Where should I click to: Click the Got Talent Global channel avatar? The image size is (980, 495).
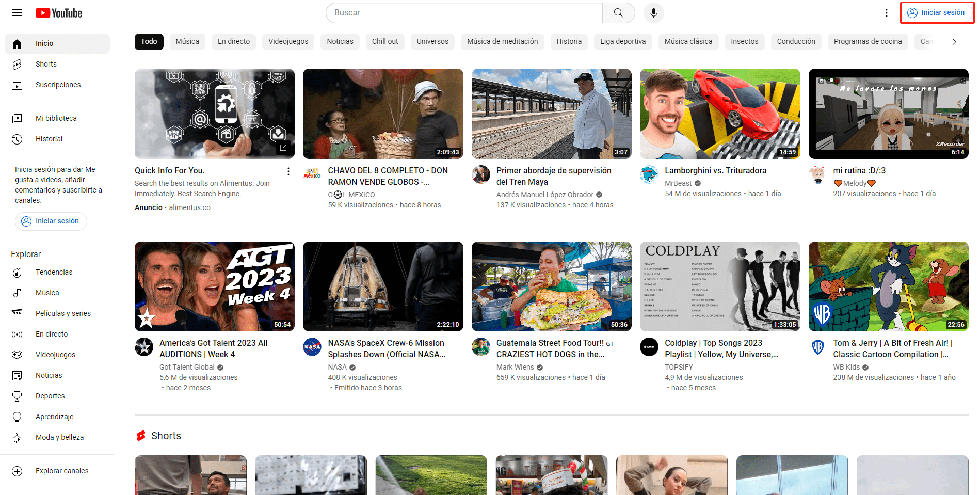tap(144, 347)
